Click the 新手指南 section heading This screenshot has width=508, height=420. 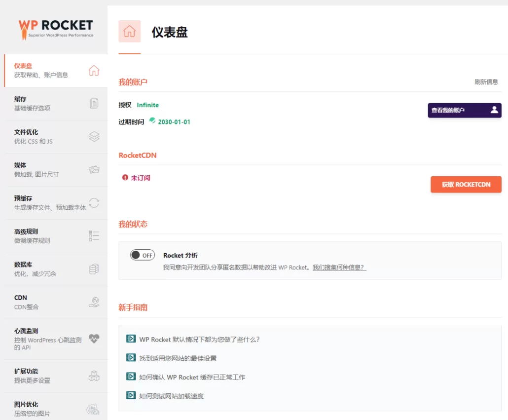133,307
